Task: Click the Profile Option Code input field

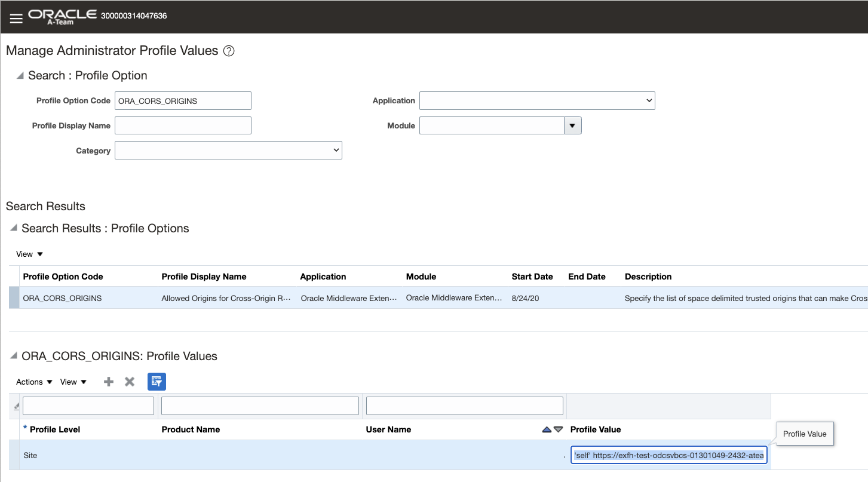Action: coord(183,101)
